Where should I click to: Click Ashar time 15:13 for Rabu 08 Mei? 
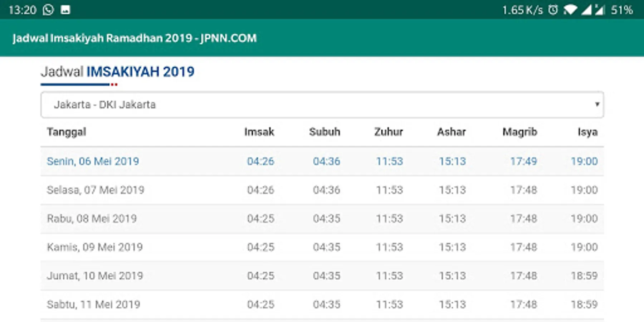click(x=452, y=219)
